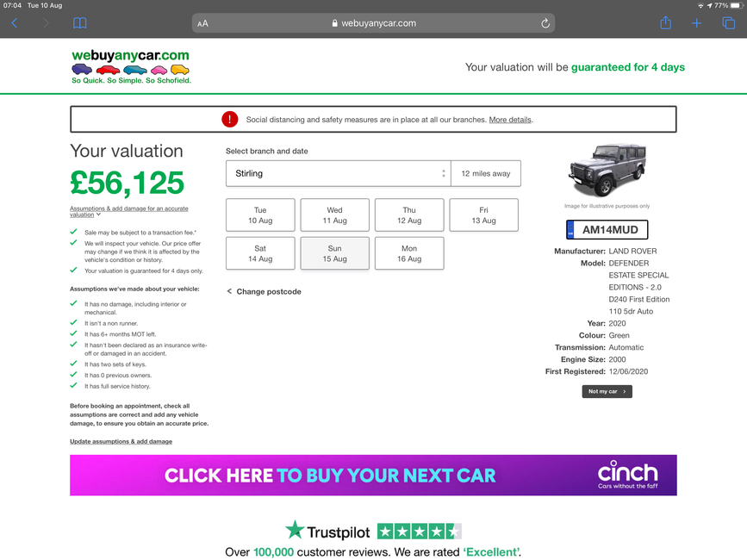Image resolution: width=747 pixels, height=560 pixels.
Task: Click 'It has 0 previous owners' line
Action: tap(118, 376)
